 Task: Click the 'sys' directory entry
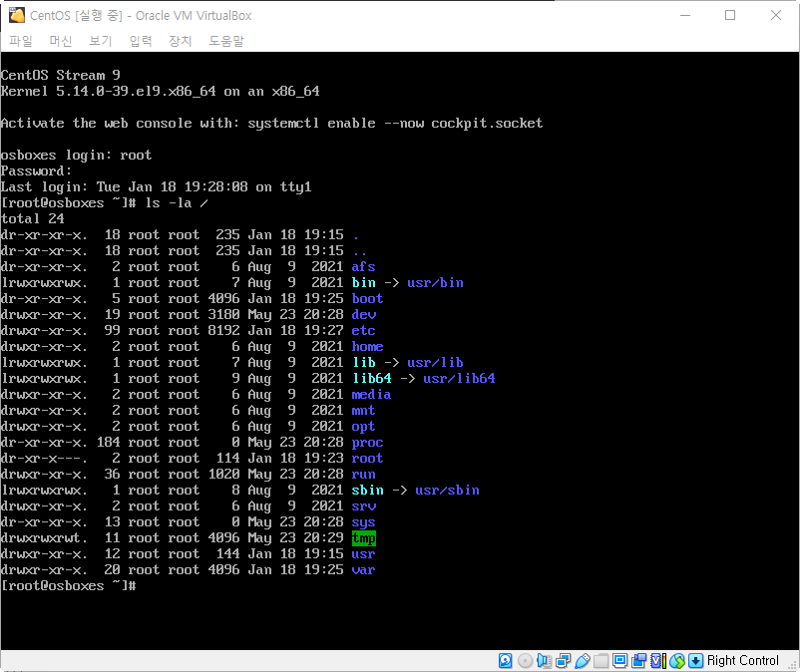[x=364, y=522]
